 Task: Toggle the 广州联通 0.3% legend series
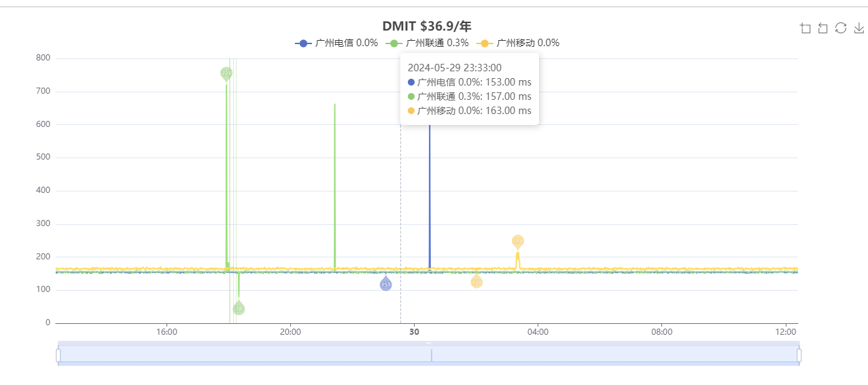427,43
